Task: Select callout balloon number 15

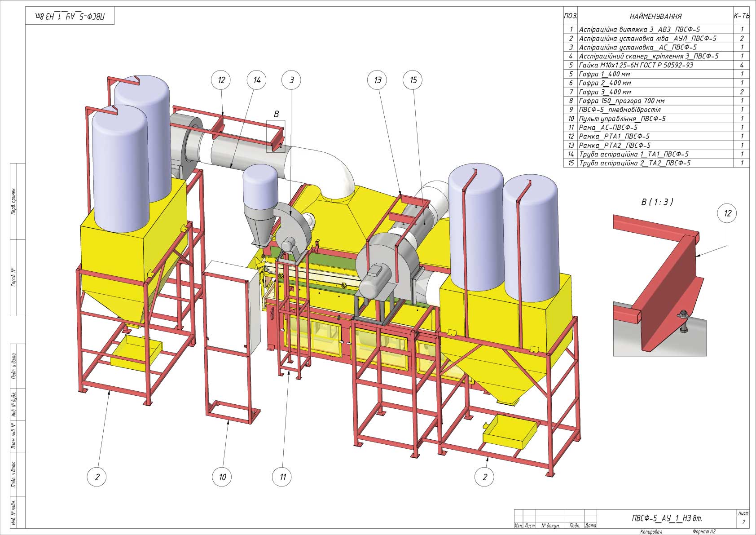Action: (x=413, y=80)
